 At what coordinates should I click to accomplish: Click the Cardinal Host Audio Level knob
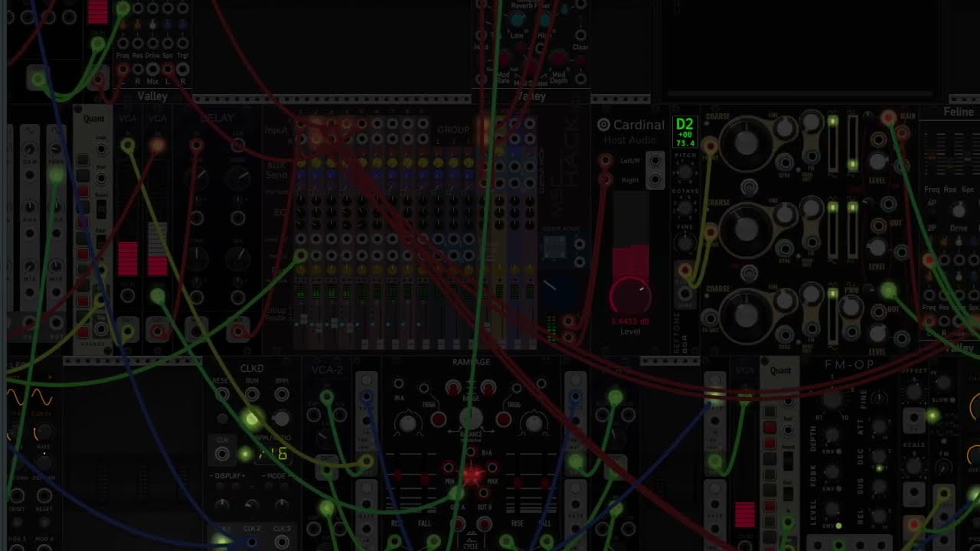tap(630, 295)
